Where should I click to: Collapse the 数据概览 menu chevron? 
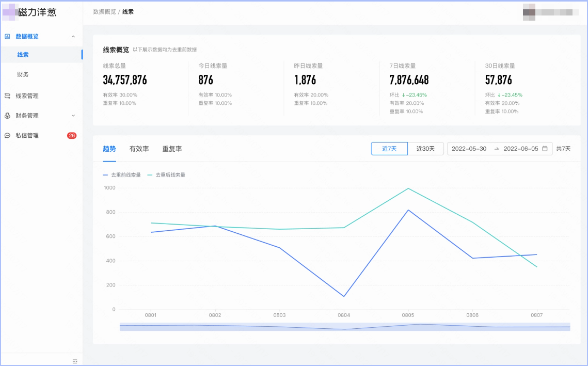(x=73, y=37)
